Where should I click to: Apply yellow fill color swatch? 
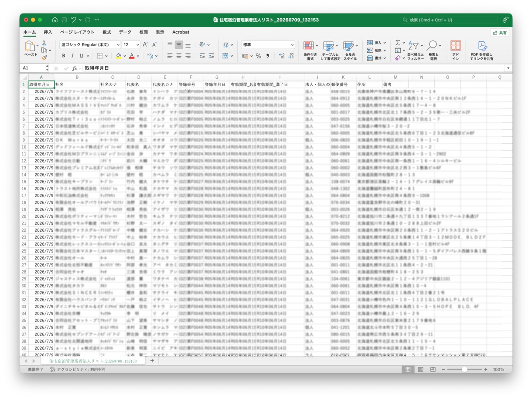[118, 56]
